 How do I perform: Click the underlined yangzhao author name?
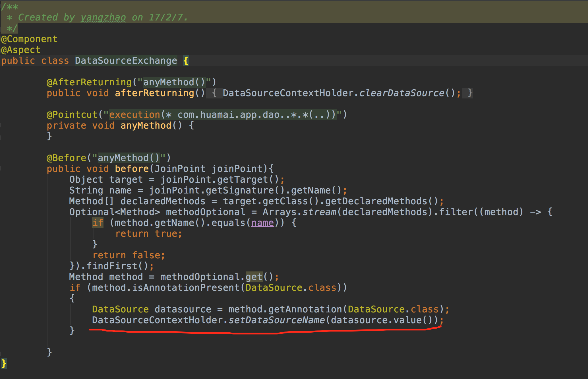point(103,17)
